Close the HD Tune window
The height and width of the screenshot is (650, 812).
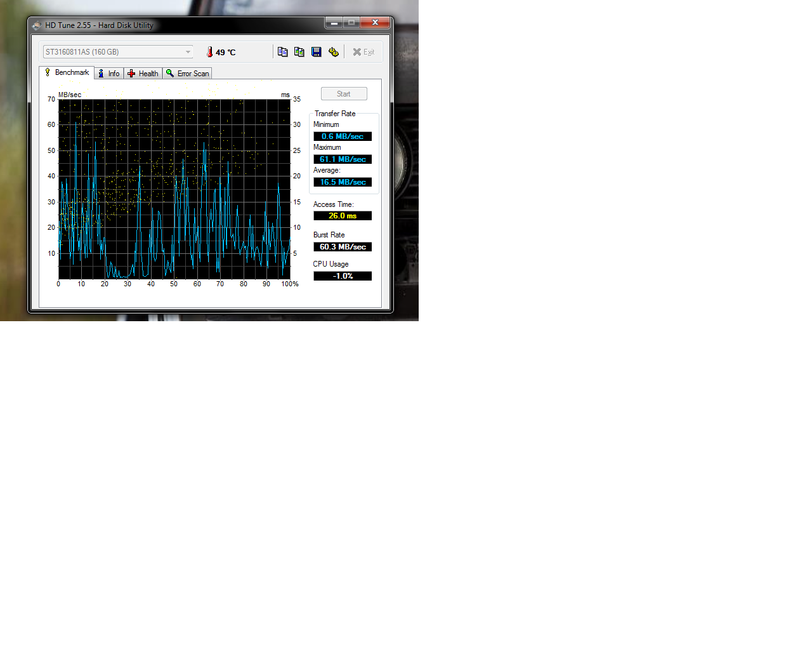(x=375, y=22)
